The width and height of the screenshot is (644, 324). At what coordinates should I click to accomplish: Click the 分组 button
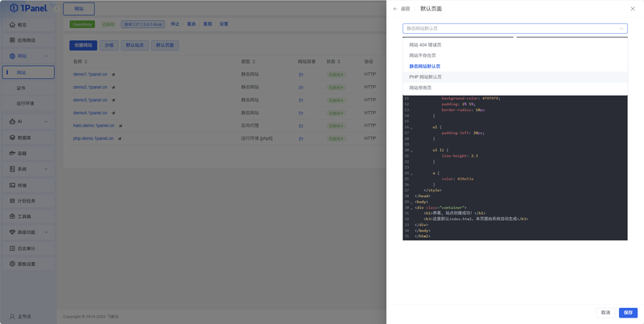(x=109, y=45)
